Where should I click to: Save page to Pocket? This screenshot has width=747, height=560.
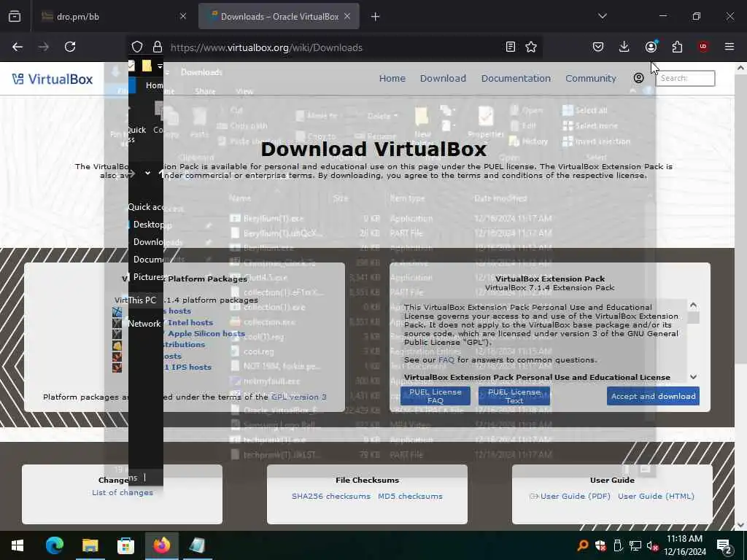[598, 47]
